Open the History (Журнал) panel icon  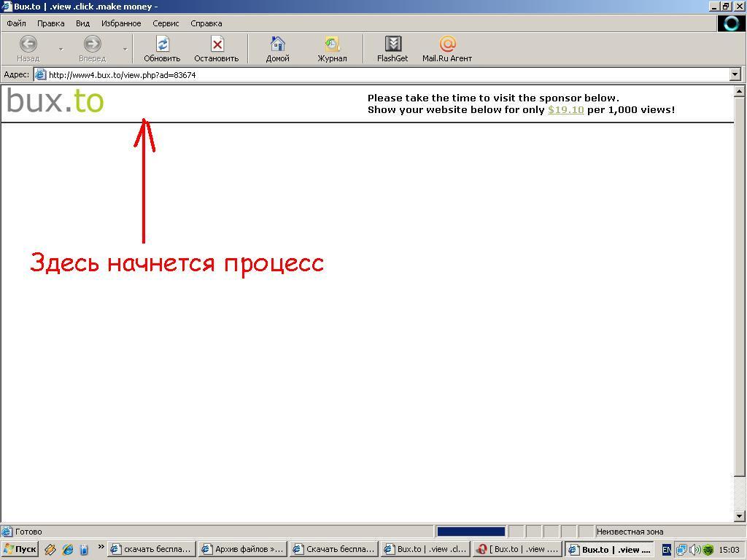(x=332, y=44)
